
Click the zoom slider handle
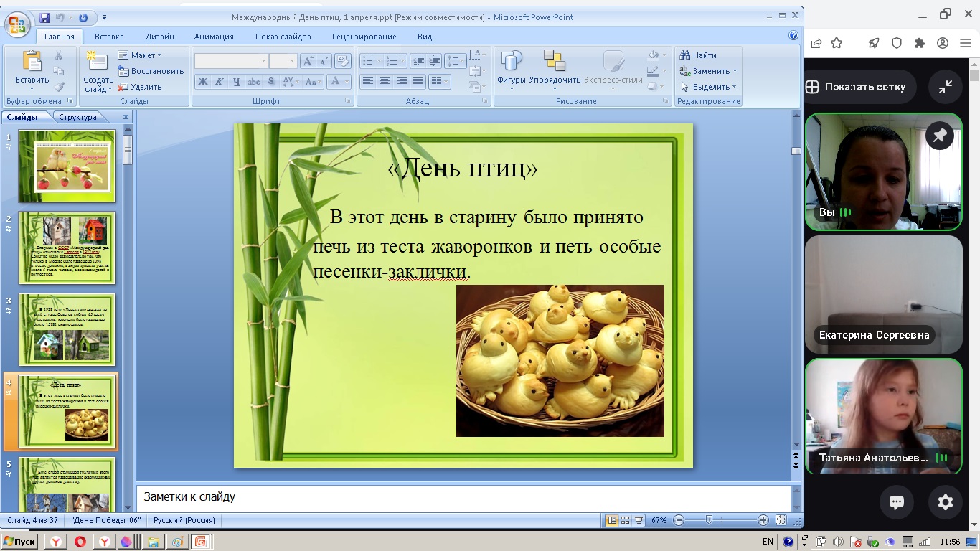(x=709, y=520)
